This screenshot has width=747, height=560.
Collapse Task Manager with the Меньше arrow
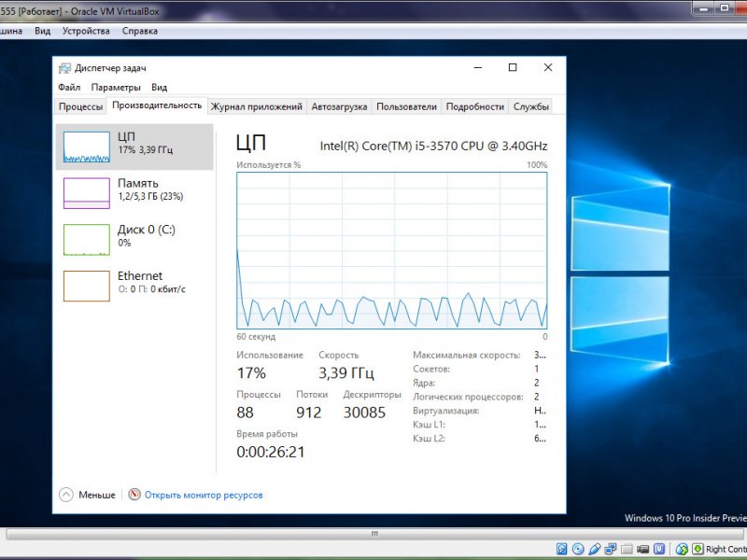(x=66, y=495)
